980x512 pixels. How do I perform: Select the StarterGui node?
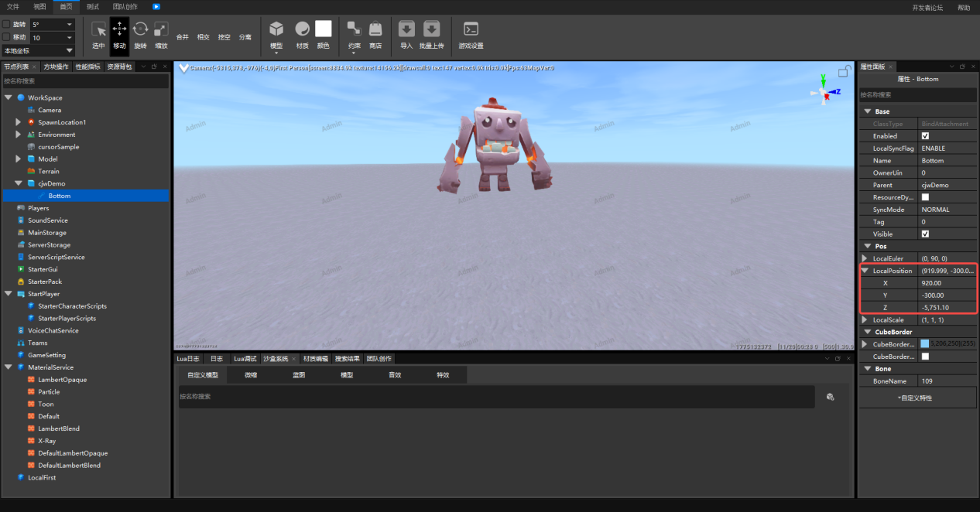[43, 269]
